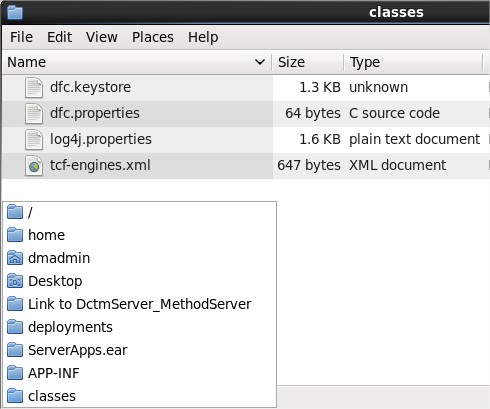Click the 'XML document' type cell
The width and height of the screenshot is (490, 409).
tap(397, 165)
